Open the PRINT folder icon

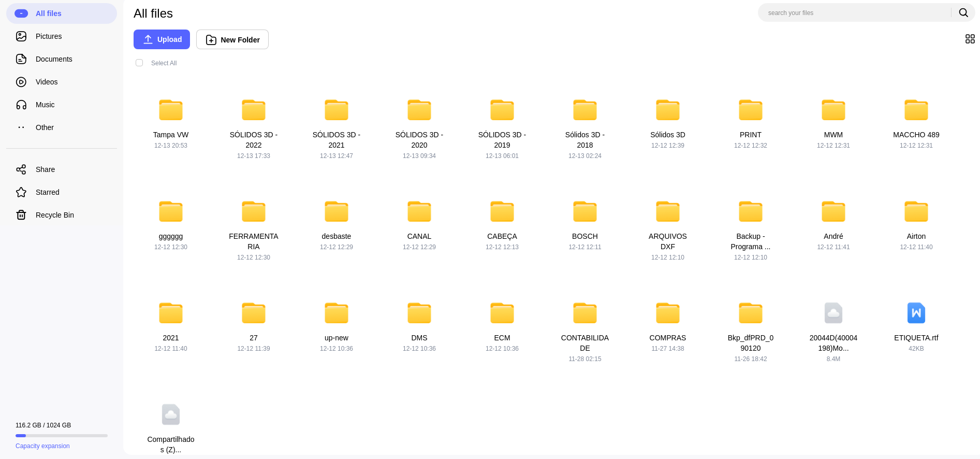pyautogui.click(x=751, y=110)
